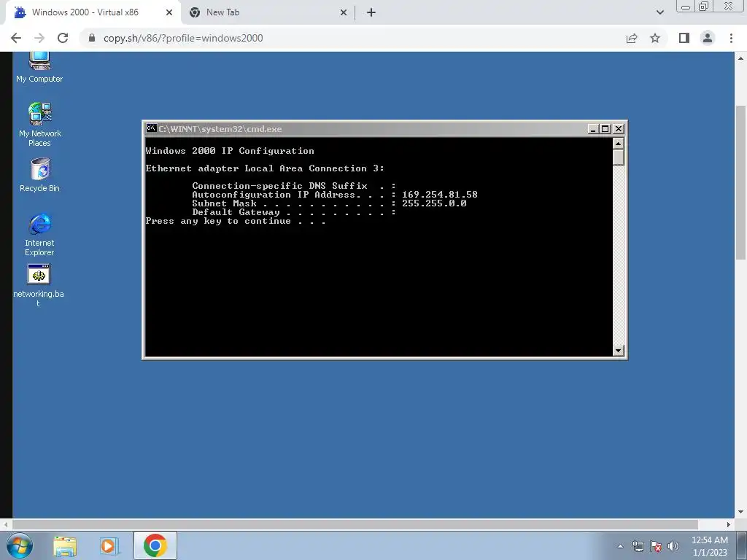Screen dimensions: 747x560
Task: Open File Explorer from taskbar
Action: (65, 545)
